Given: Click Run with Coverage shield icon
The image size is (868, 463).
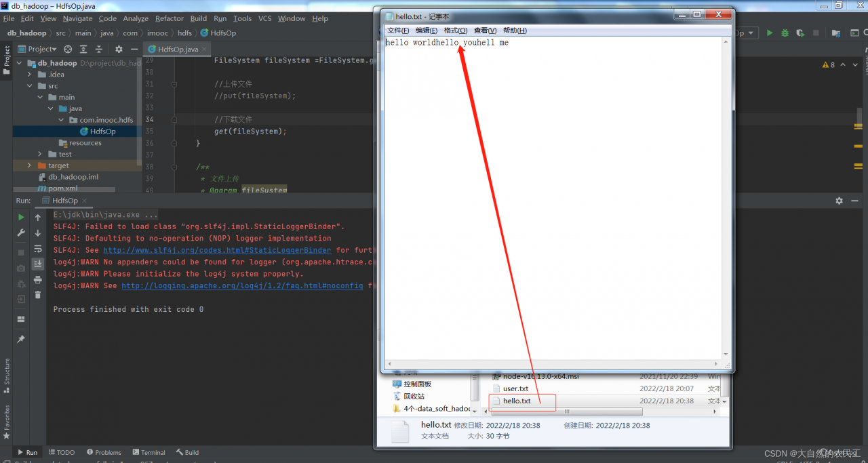Looking at the screenshot, I should [801, 33].
